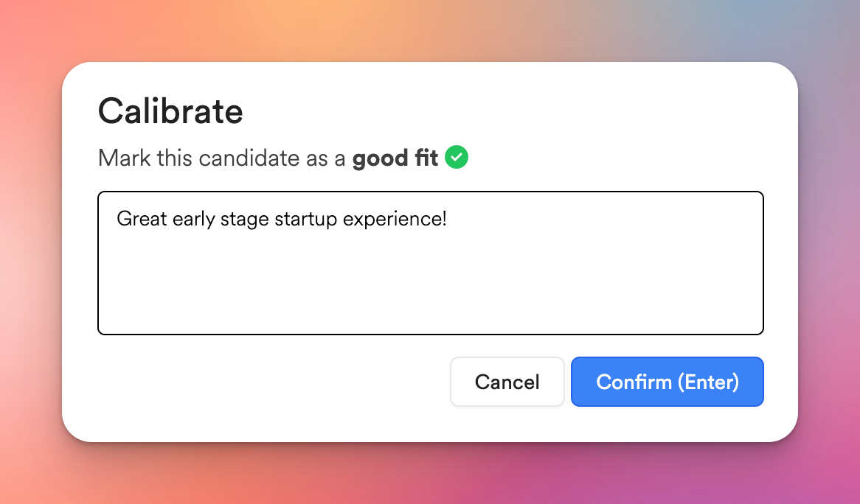Click the gradient backdrop above the dialog
The image size is (860, 504).
pyautogui.click(x=430, y=29)
